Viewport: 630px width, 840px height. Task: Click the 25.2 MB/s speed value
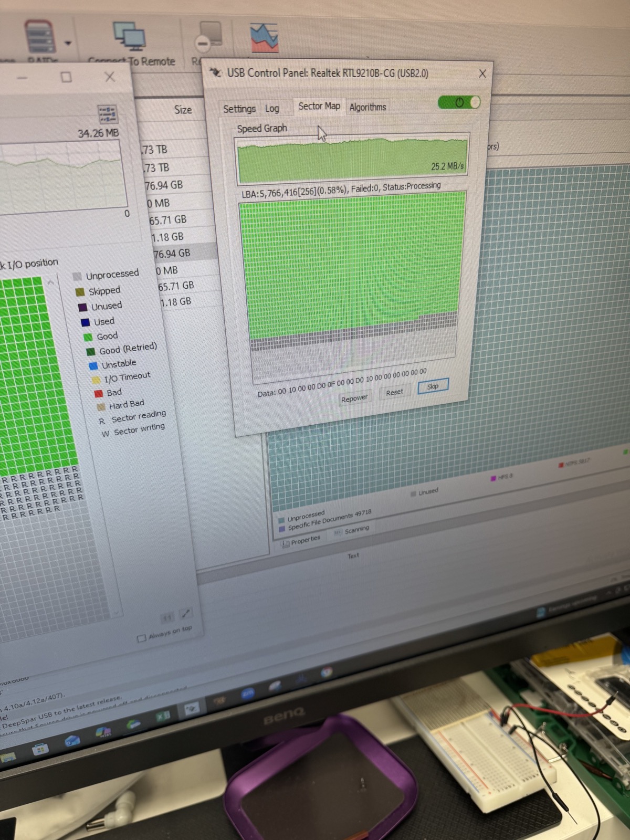pyautogui.click(x=447, y=166)
